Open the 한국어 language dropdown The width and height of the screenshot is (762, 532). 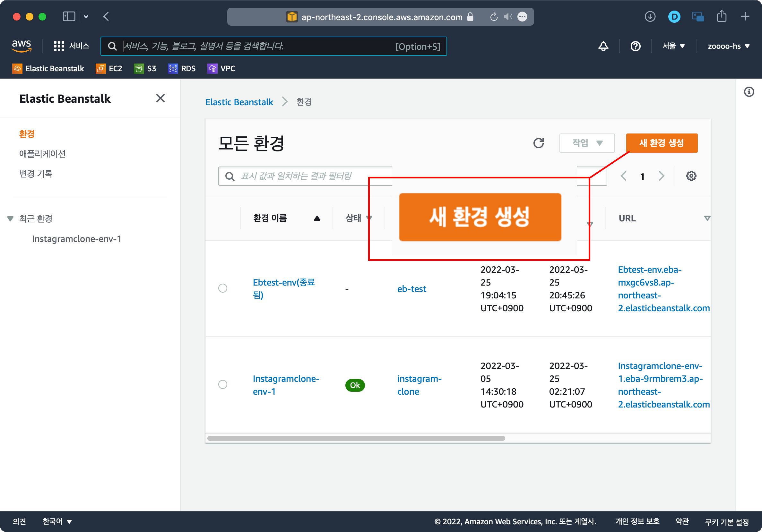pyautogui.click(x=57, y=521)
